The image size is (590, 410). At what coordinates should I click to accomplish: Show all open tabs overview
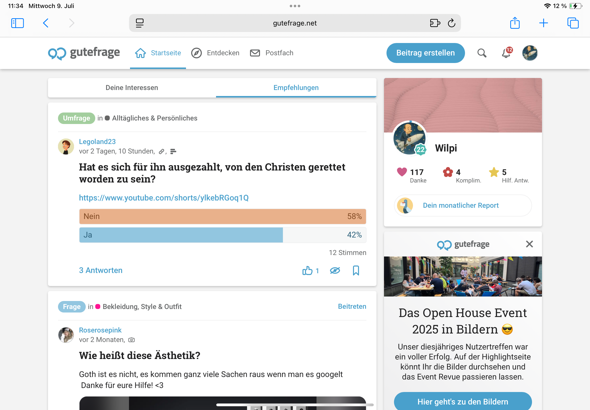coord(573,23)
